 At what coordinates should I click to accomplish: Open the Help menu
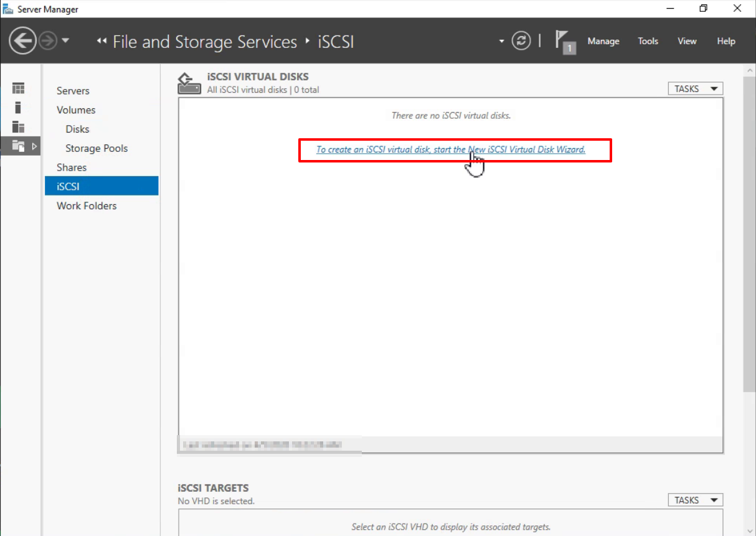726,41
